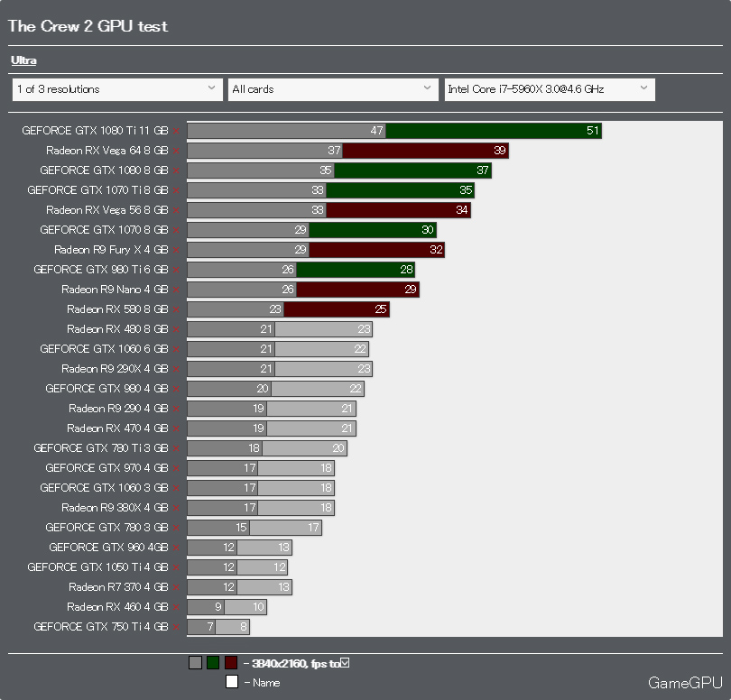Open the '1 of 3 resolutions' dropdown
731x700 pixels.
point(117,89)
